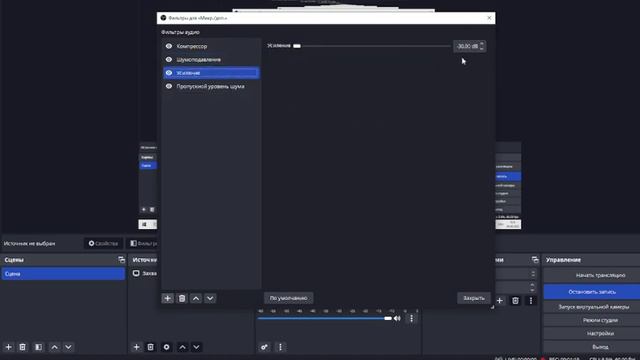Select the Захват source row
The height and width of the screenshot is (360, 640).
[144, 273]
